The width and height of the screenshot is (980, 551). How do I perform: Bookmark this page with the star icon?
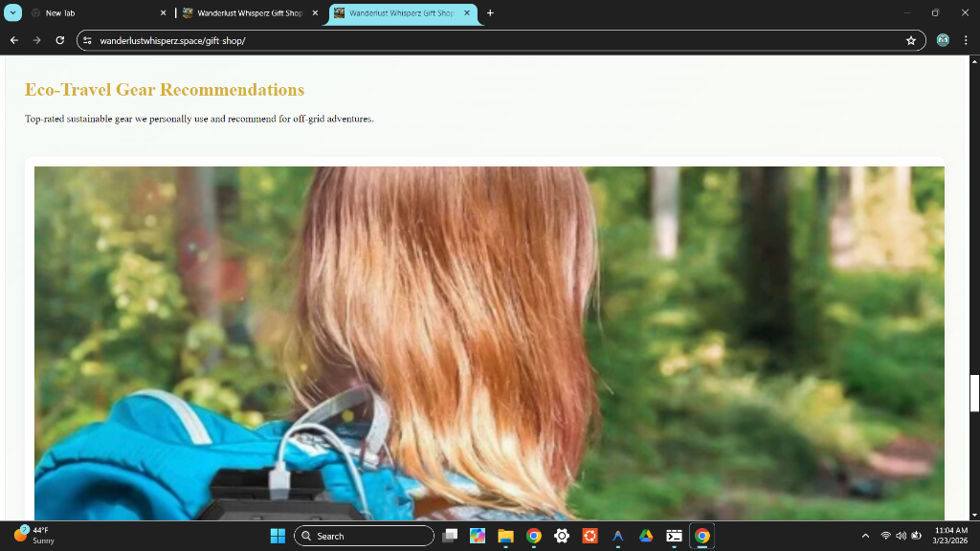(x=910, y=40)
